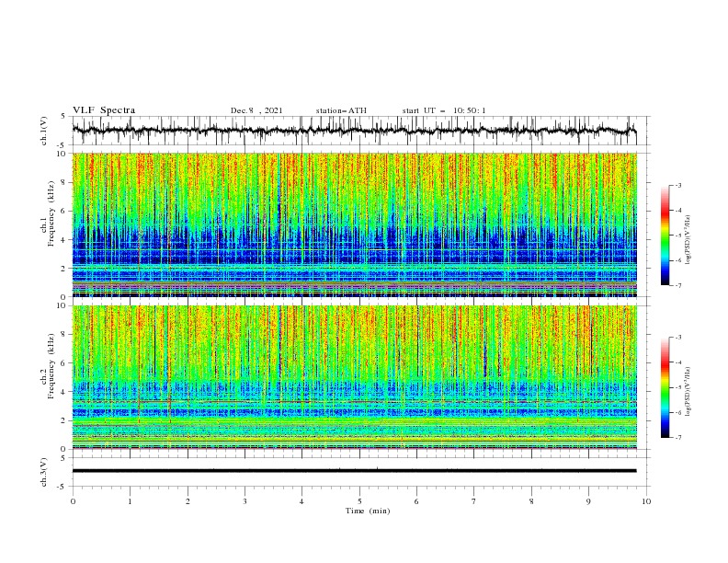Click the "-6" tick on ch.2 colorbar

(x=677, y=412)
